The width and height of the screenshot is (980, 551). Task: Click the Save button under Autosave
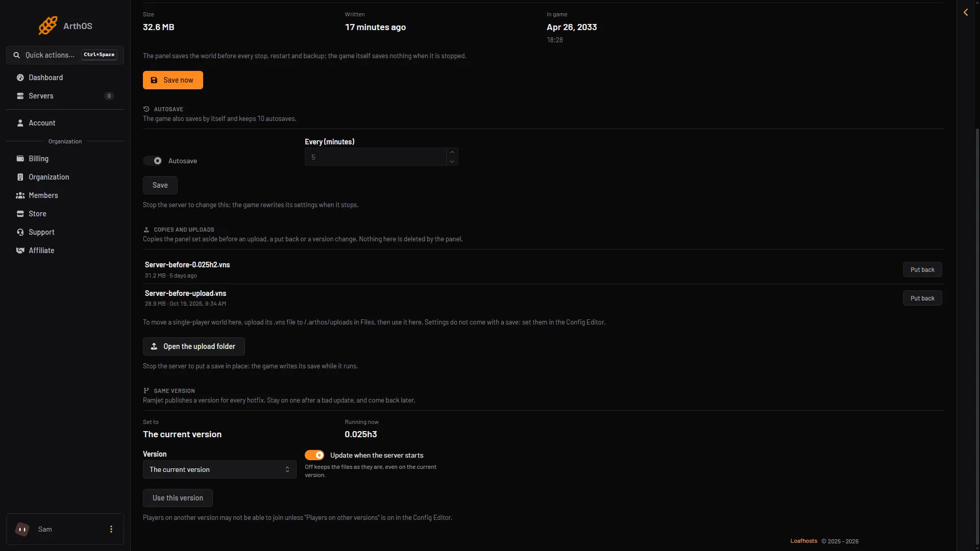pos(160,185)
